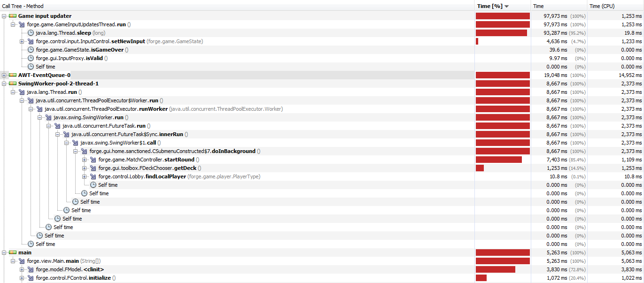Image resolution: width=644 pixels, height=283 pixels.
Task: Expand the FModel.<clinit> node
Action: click(22, 269)
